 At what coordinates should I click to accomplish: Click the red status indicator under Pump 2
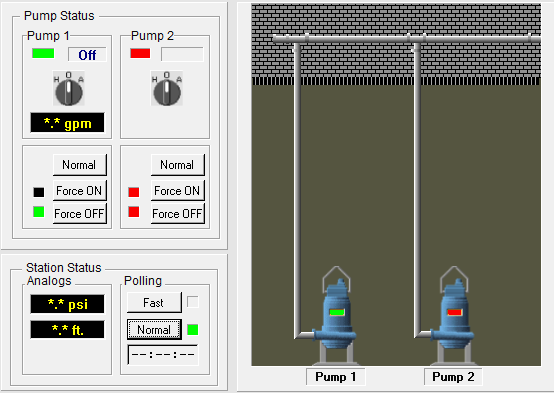tap(140, 53)
